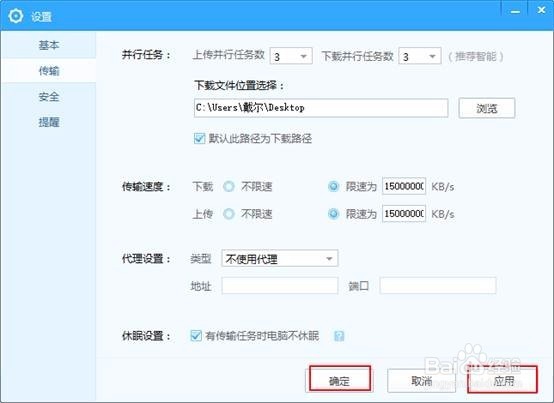The width and height of the screenshot is (554, 403).
Task: Click the proxy 端口 input field
Action: (x=438, y=285)
